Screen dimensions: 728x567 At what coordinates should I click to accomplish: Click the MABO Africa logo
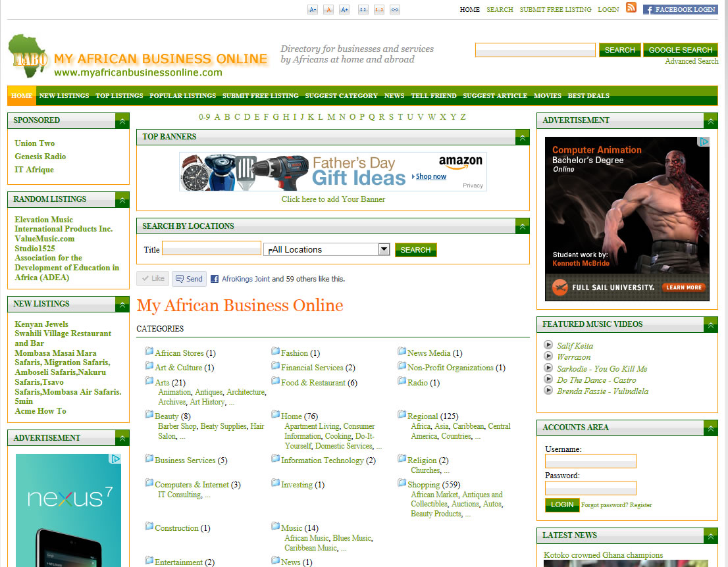point(28,56)
